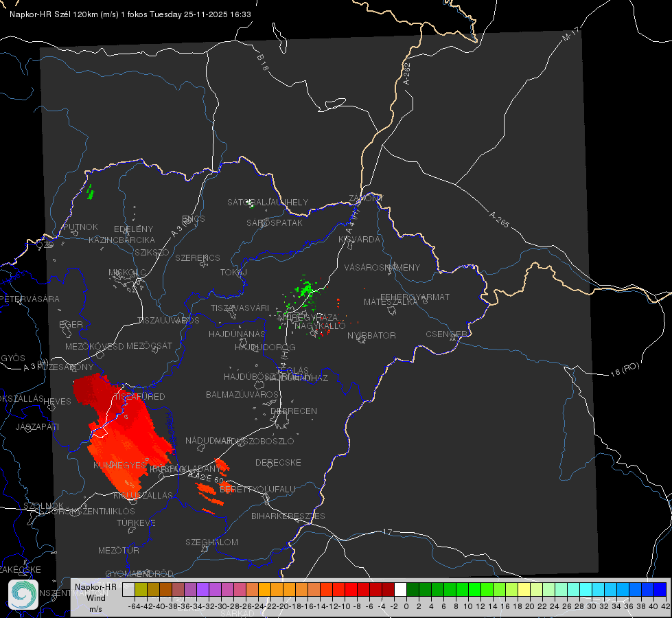Select the HAJDÚNÁNÁS town label
Screen dimensions: 672x618
(x=237, y=334)
